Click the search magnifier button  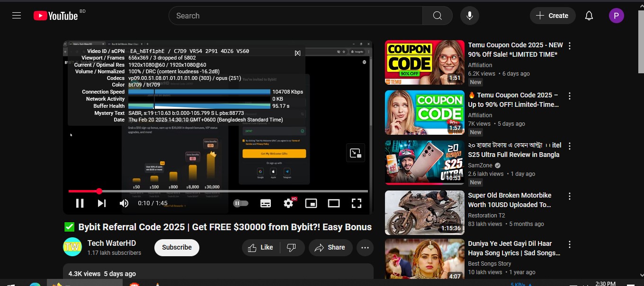(x=438, y=16)
